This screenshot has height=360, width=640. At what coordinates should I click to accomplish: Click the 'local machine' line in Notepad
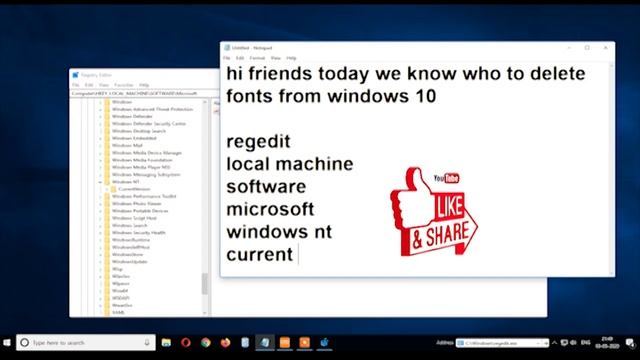290,164
